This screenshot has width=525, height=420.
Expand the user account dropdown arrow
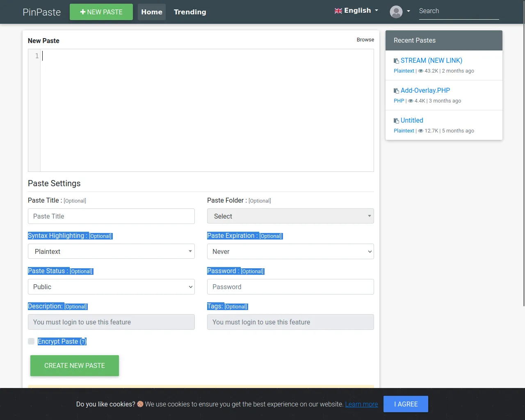tap(408, 11)
